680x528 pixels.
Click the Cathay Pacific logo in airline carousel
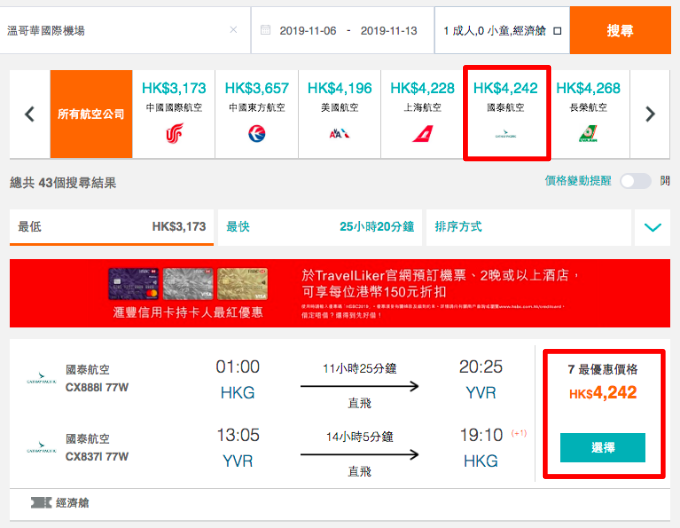[506, 134]
